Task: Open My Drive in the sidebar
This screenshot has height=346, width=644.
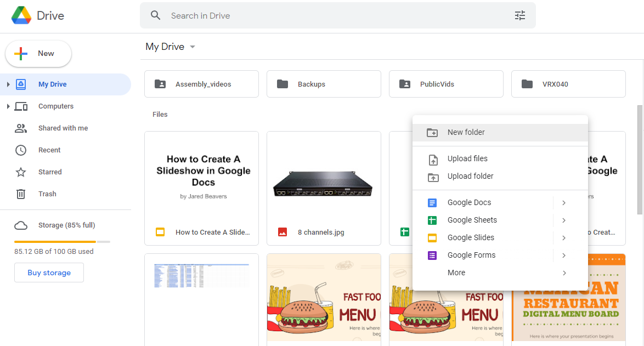Action: [66, 84]
